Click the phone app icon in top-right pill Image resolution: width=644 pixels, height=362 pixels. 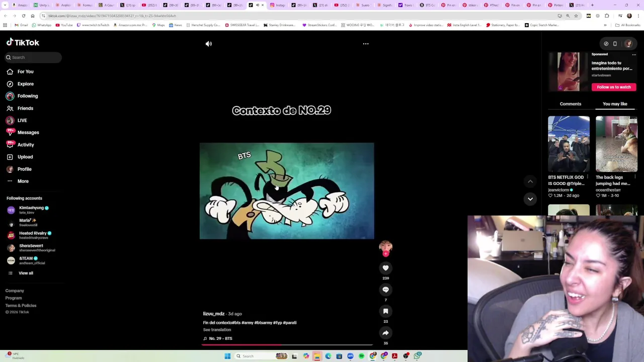coord(615,44)
